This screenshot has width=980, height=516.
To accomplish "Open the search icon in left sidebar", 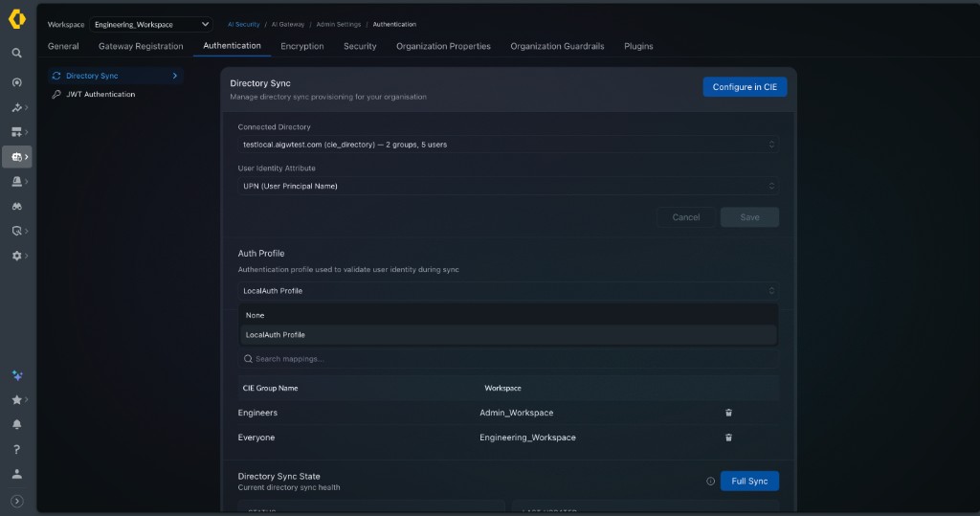I will [17, 54].
